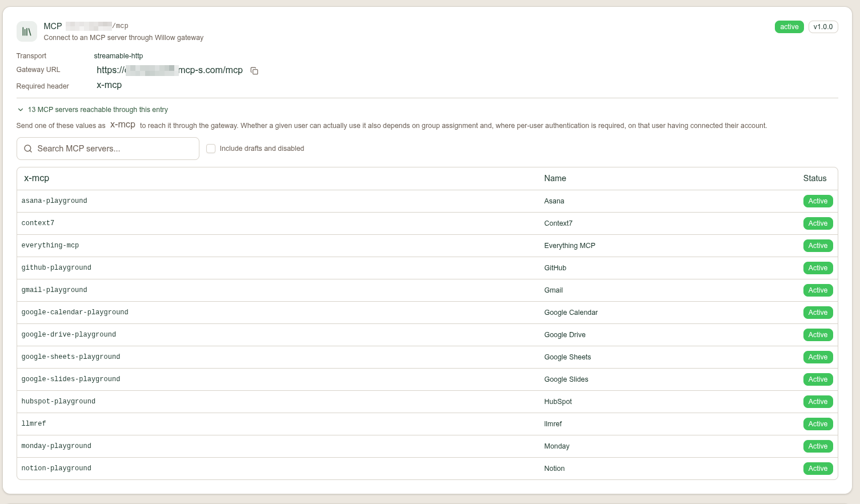Click the MCP library books icon
The image size is (860, 504).
point(27,31)
